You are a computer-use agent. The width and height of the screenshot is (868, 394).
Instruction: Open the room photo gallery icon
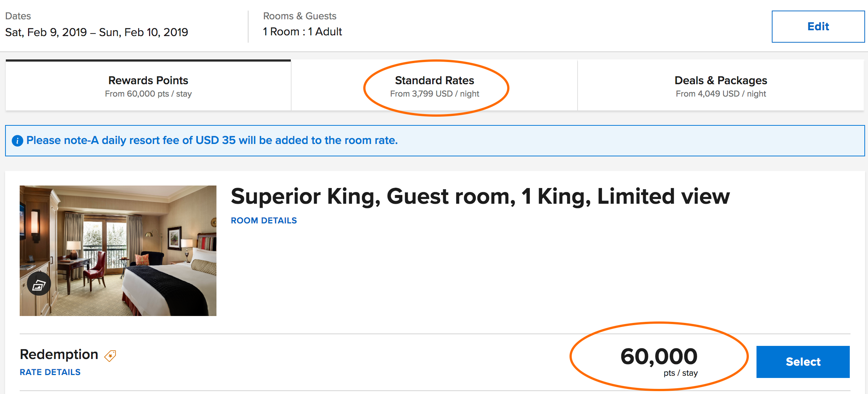tap(39, 284)
